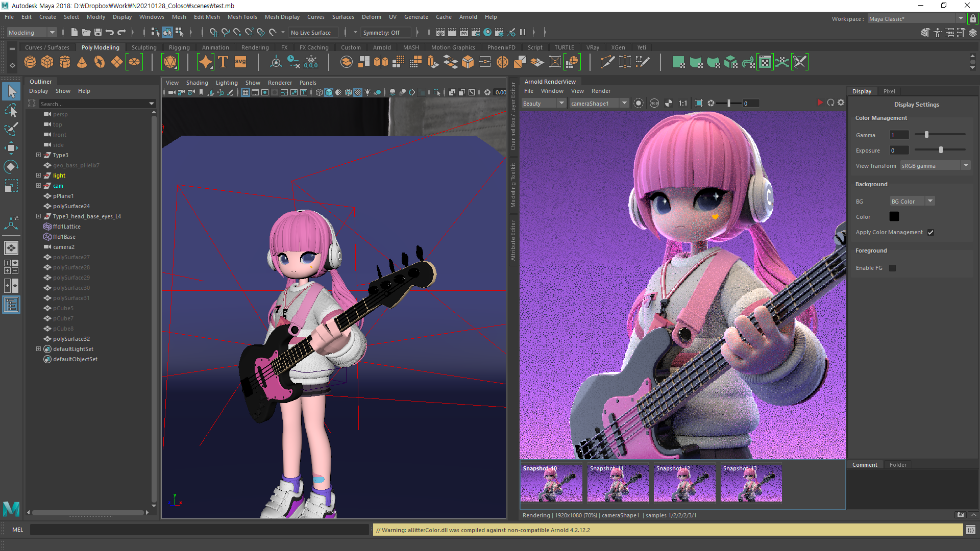980x551 pixels.
Task: Create a polygon cylinder from the shelf
Action: coord(65,62)
